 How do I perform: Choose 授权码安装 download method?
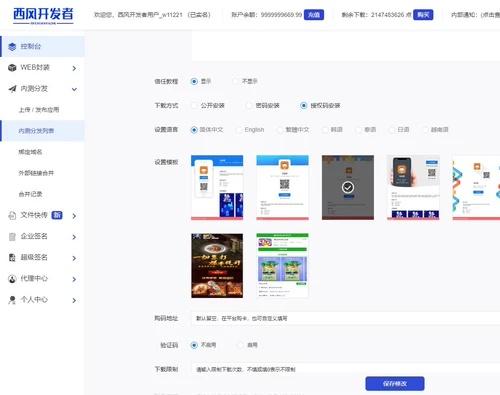tap(303, 105)
